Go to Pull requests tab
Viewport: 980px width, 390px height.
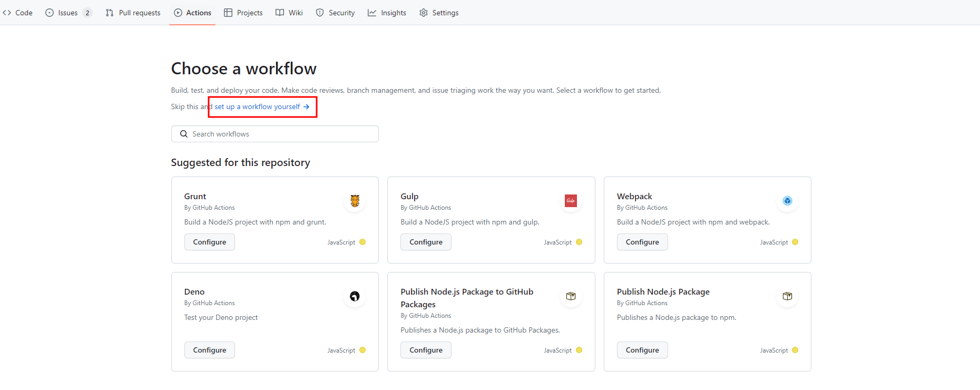(x=133, y=13)
